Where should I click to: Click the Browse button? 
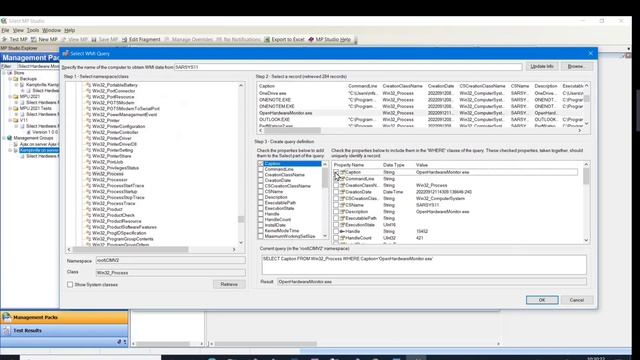pyautogui.click(x=576, y=67)
